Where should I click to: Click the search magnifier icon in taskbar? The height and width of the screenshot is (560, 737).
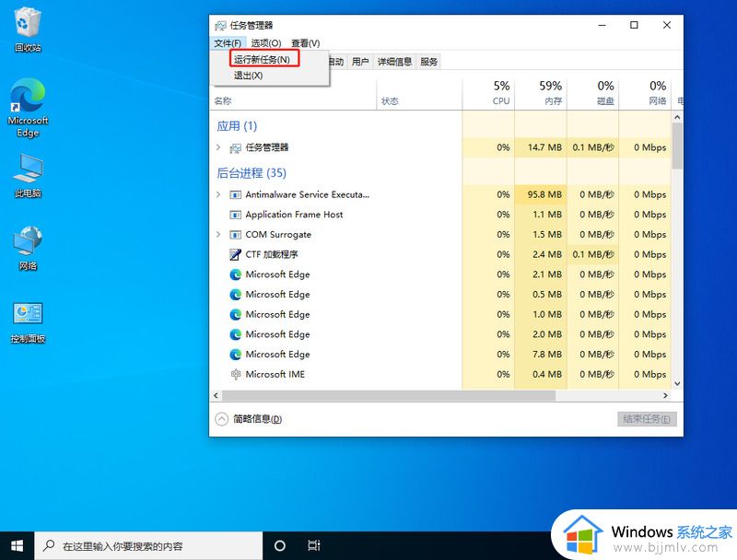[49, 545]
